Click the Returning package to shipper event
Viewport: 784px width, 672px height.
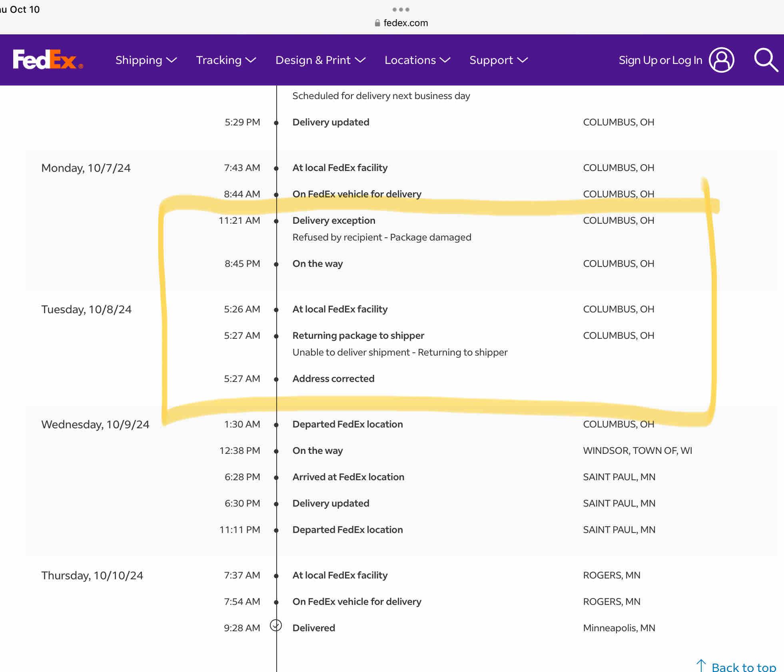pos(358,336)
